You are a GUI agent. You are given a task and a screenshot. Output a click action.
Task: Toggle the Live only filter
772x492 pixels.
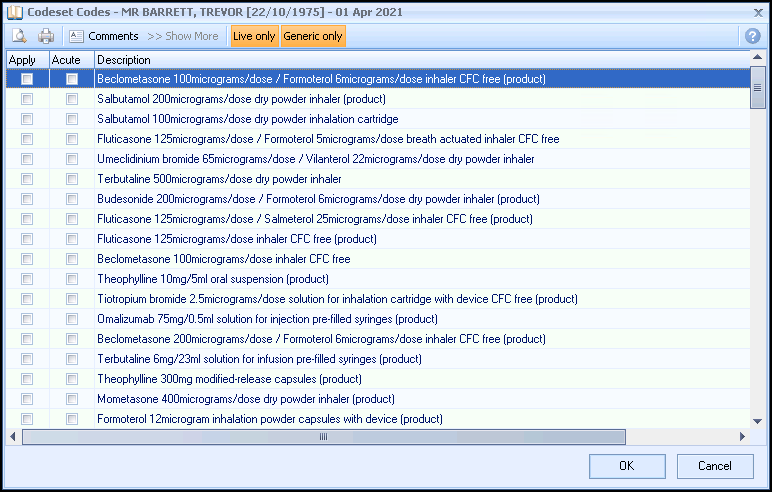coord(254,36)
